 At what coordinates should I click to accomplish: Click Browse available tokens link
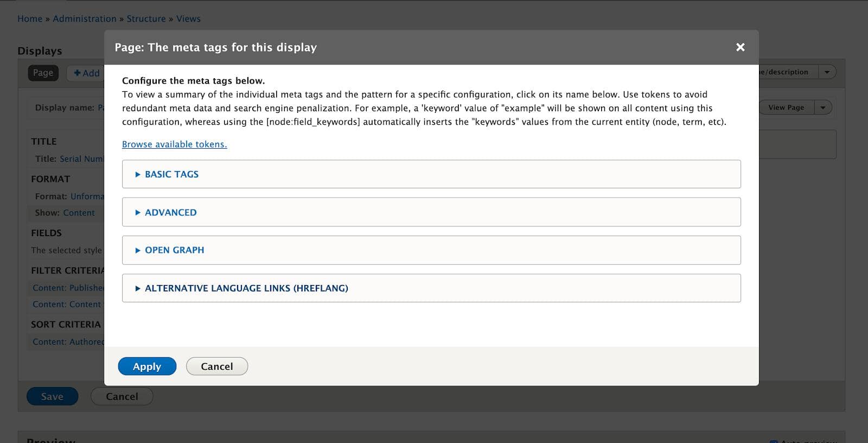point(174,144)
